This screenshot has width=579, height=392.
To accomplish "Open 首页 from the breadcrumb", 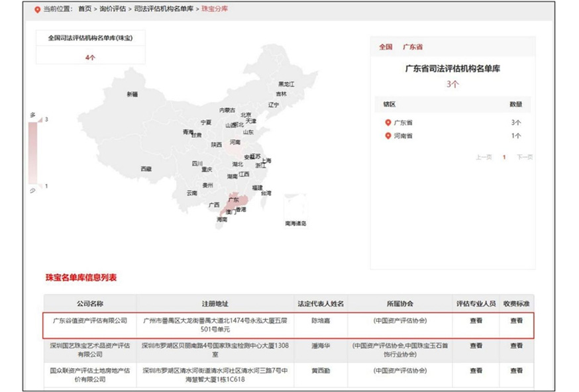I will pos(86,10).
